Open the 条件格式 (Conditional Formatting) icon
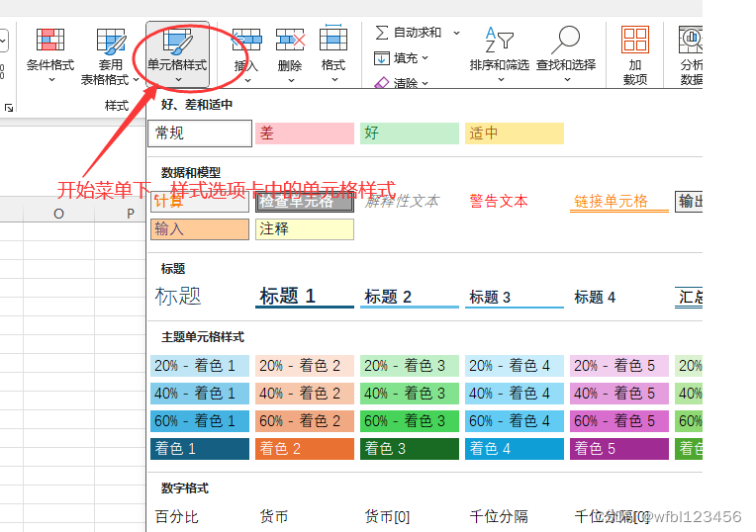This screenshot has height=532, width=756. tap(50, 40)
